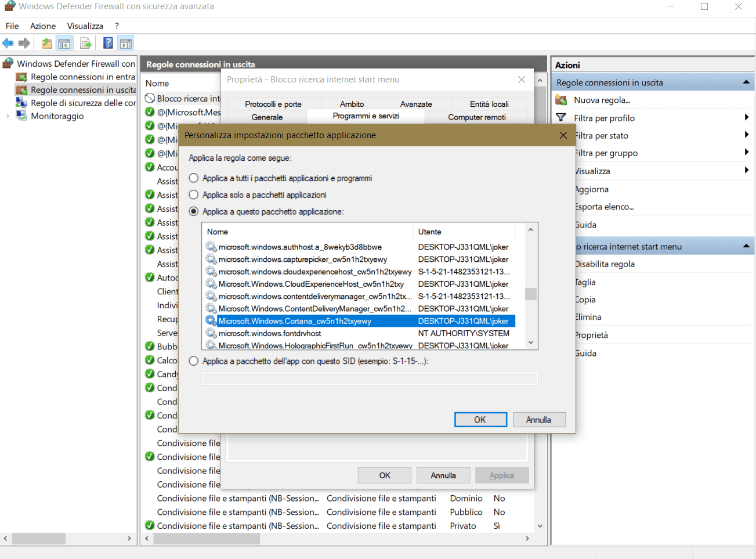
Task: Click the blue Back arrow in toolbar
Action: click(8, 44)
